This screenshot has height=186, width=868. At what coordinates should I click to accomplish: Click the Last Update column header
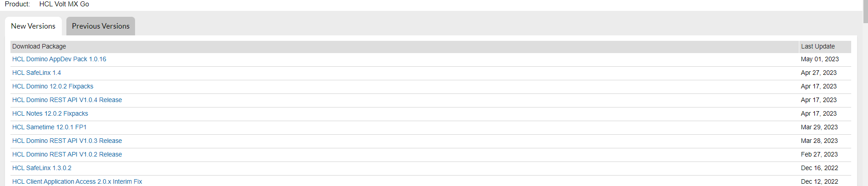pos(818,46)
